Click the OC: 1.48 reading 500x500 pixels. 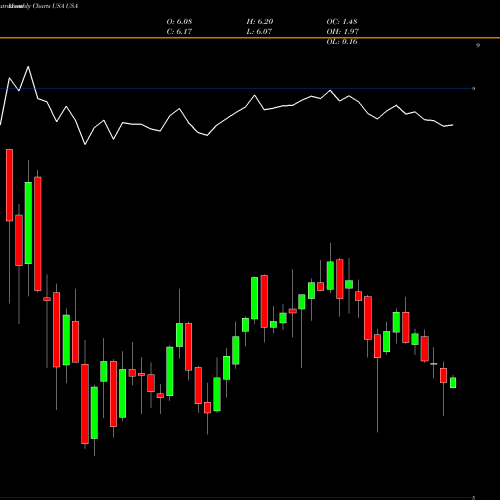(x=342, y=22)
